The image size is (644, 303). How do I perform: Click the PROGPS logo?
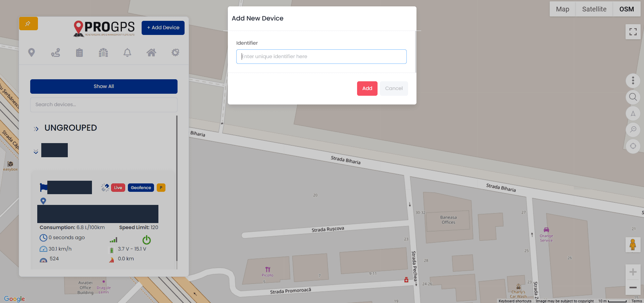(104, 28)
